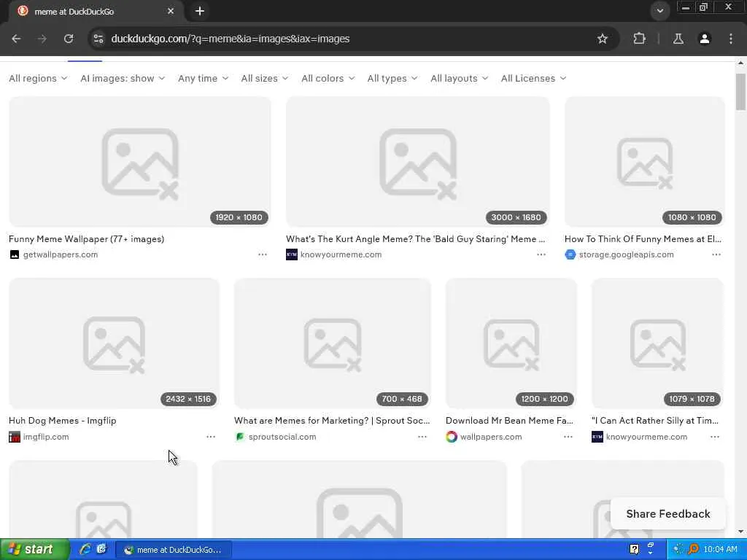Open a new browser tab
This screenshot has height=560, width=747.
tap(200, 11)
